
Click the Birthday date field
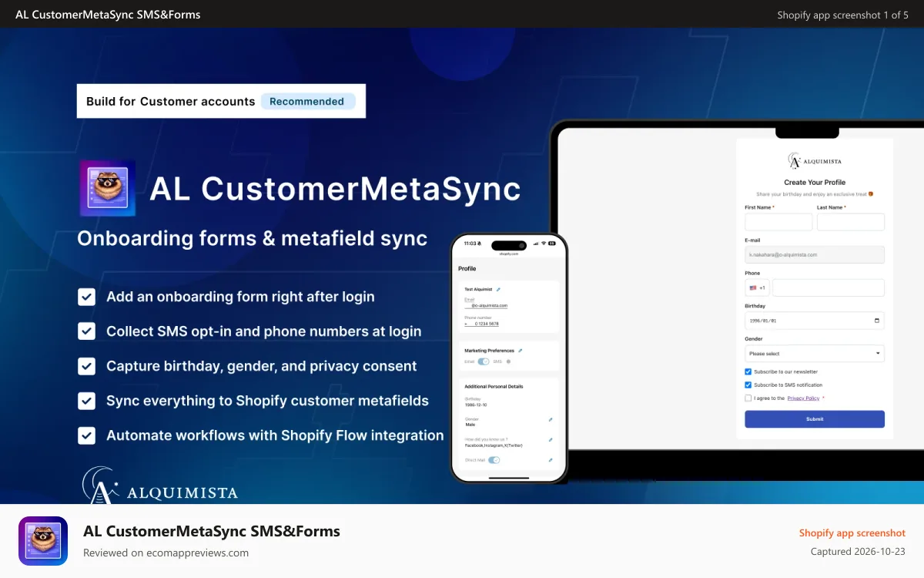(815, 321)
